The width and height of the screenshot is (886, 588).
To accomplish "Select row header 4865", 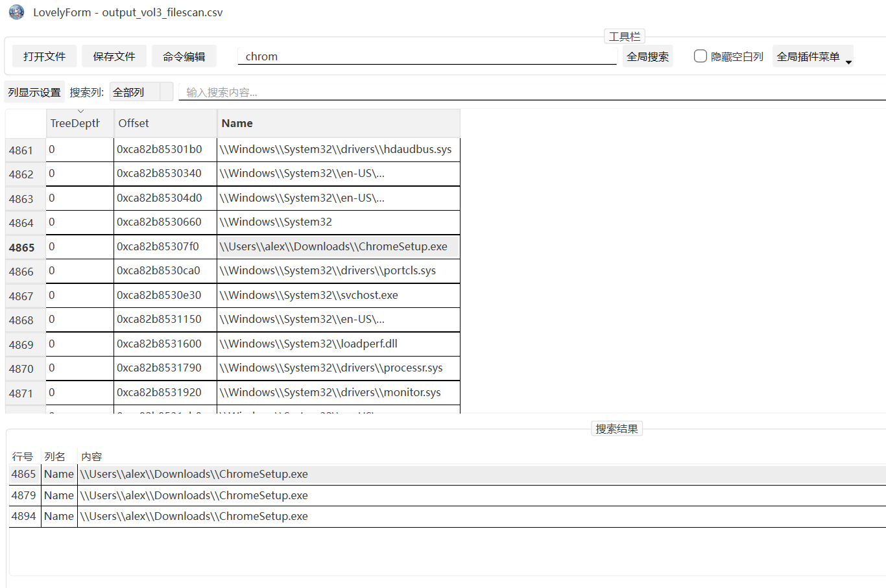I will click(x=25, y=248).
